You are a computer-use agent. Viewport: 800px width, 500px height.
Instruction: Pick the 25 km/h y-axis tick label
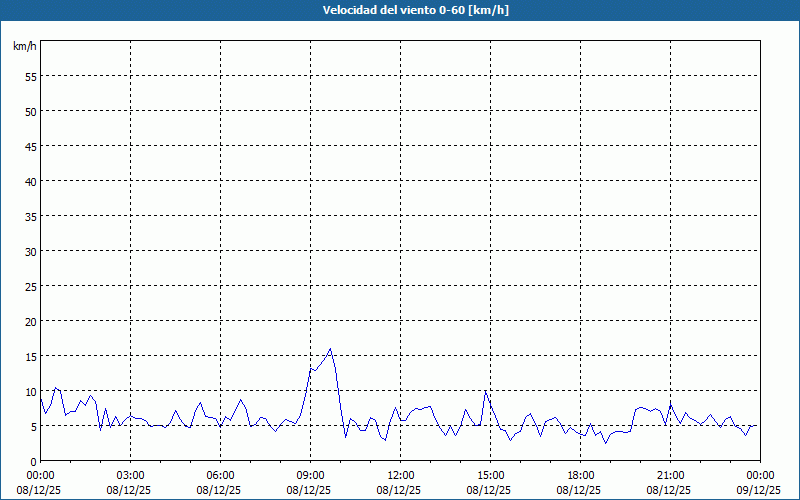point(31,286)
